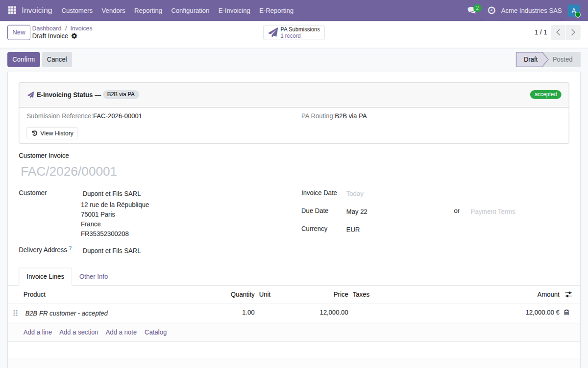Click the New button
588x368 pixels.
click(x=19, y=32)
